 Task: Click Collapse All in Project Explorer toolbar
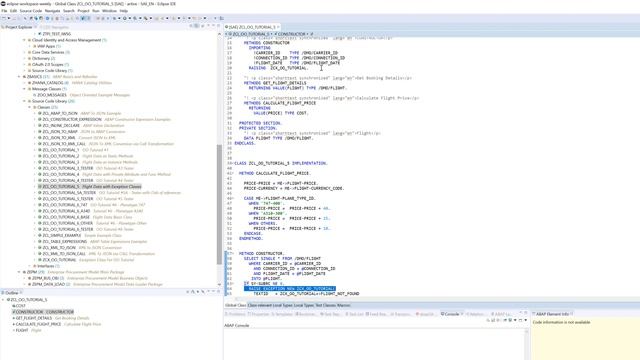pos(191,26)
